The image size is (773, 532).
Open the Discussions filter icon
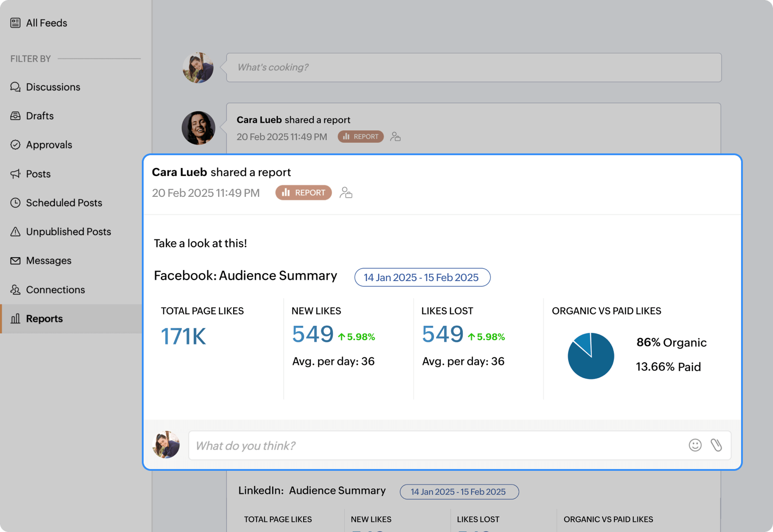tap(15, 87)
